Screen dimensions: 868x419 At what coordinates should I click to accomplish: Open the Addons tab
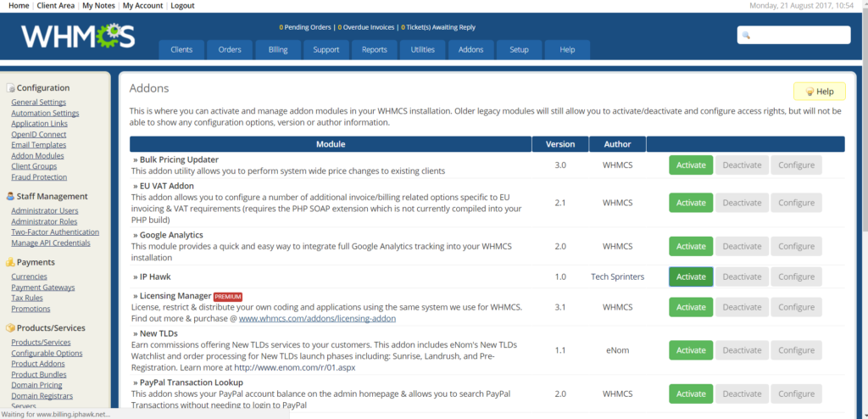[470, 50]
